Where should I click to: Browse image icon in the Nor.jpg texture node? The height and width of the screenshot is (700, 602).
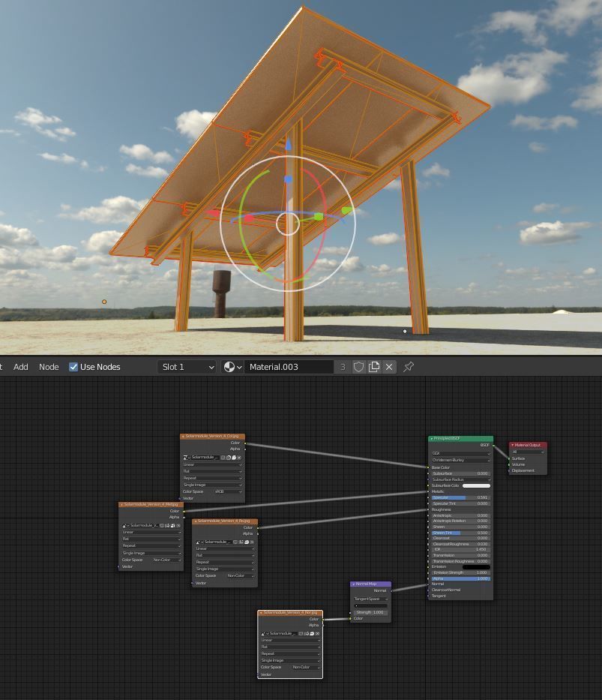(x=264, y=633)
